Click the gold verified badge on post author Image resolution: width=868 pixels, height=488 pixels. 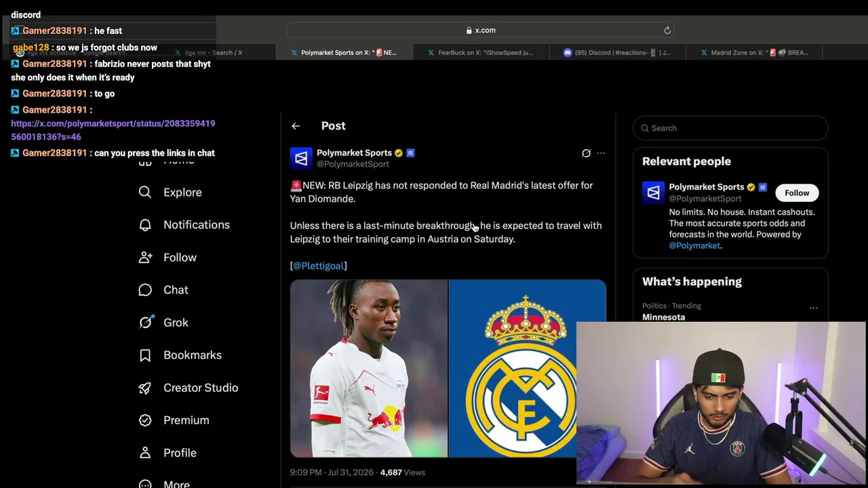(399, 153)
